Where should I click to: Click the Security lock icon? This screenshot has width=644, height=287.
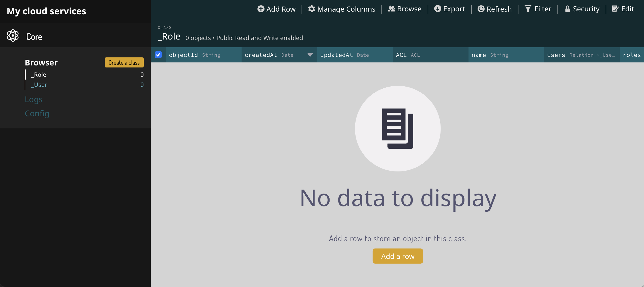(567, 9)
